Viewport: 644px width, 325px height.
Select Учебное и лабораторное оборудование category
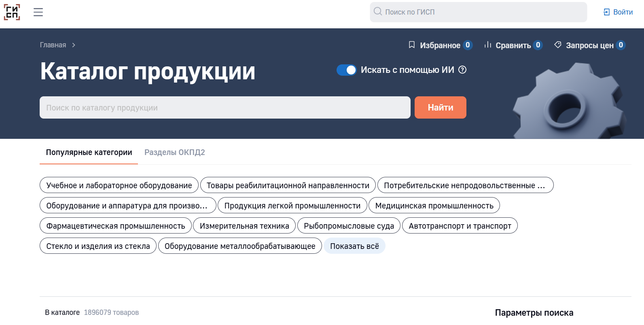click(119, 185)
